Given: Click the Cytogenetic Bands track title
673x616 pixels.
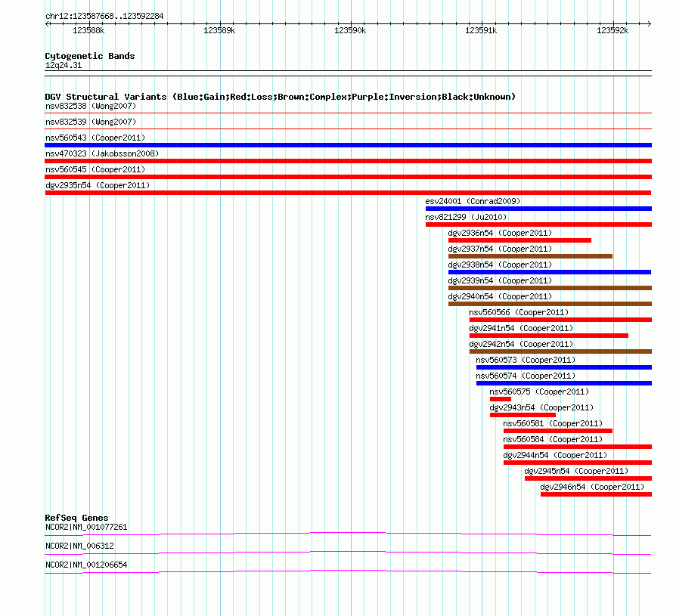Looking at the screenshot, I should 90,56.
